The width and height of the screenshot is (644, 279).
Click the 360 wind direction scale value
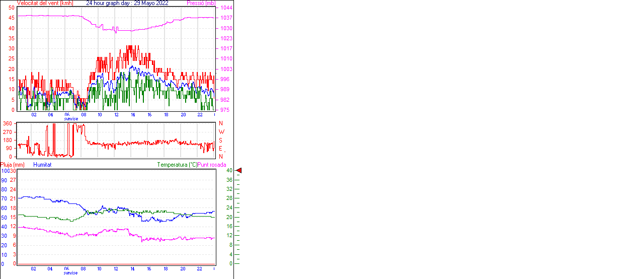(8, 123)
